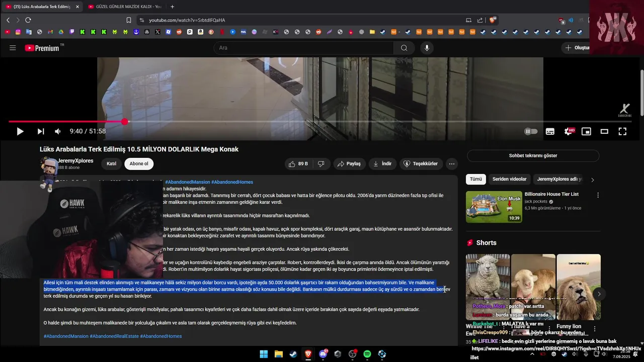Open X (Twitter) bookmark

coord(157,32)
